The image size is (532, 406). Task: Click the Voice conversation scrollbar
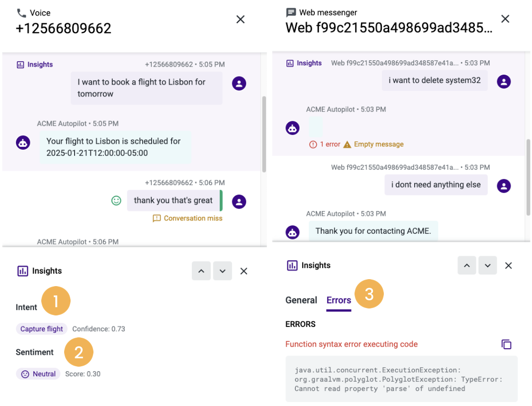click(264, 134)
